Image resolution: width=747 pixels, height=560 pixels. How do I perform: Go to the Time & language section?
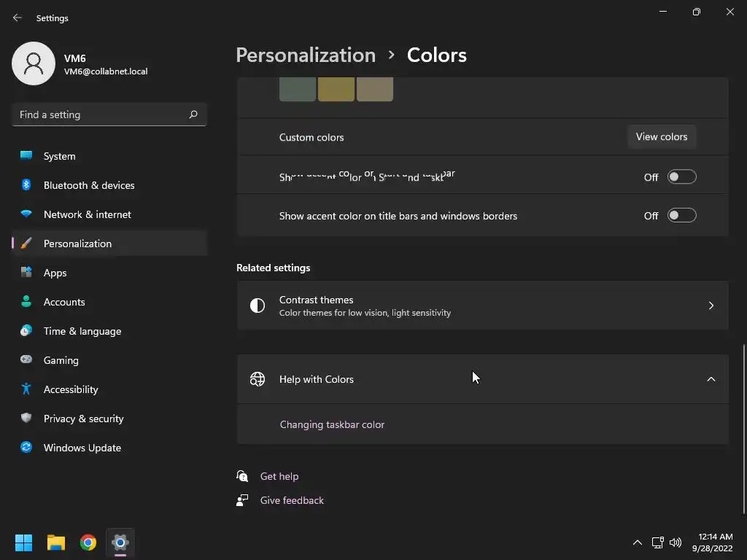pos(82,331)
